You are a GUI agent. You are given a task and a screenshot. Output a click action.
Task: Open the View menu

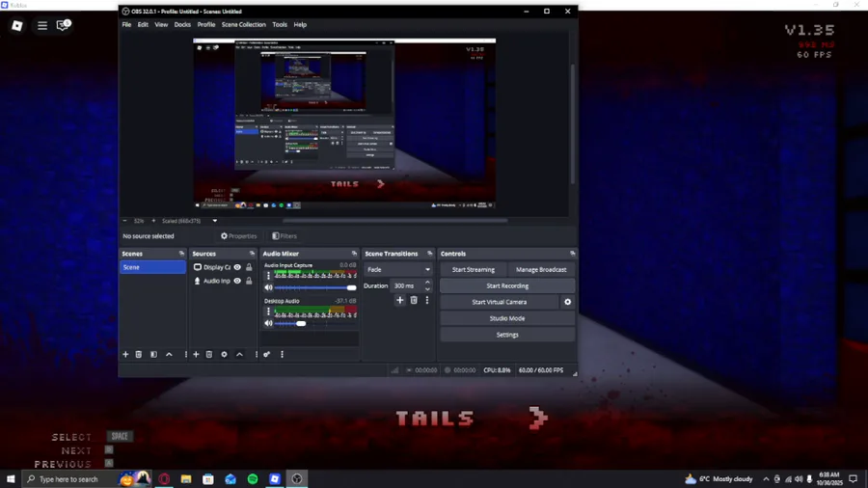click(x=161, y=24)
